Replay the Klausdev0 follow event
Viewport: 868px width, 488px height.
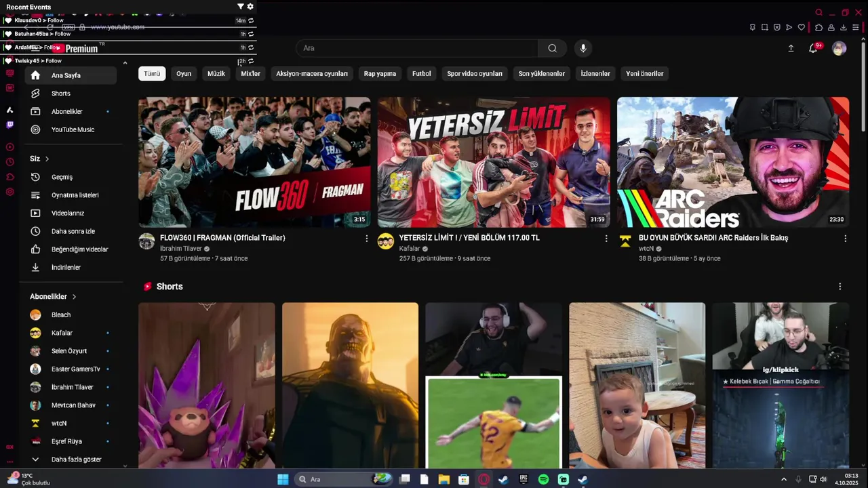(x=251, y=20)
